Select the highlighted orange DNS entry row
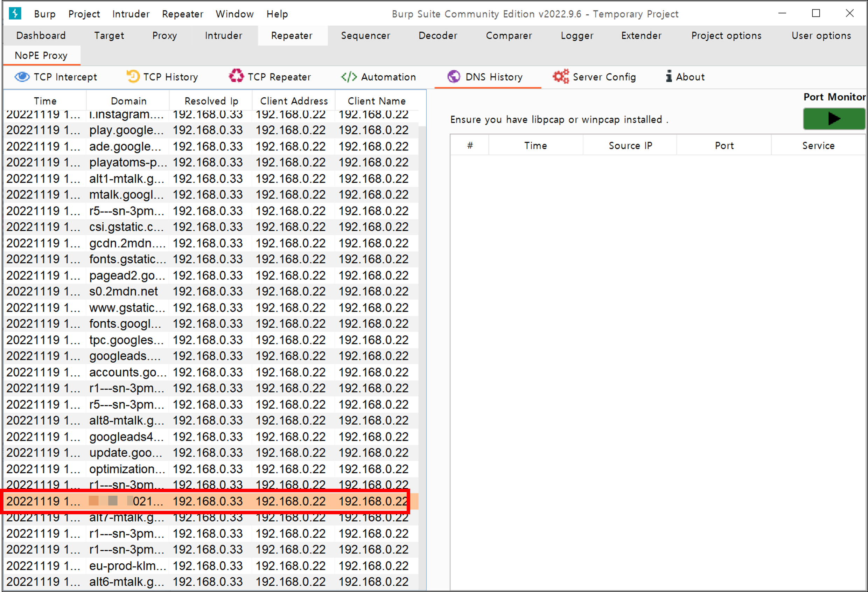Image resolution: width=868 pixels, height=592 pixels. pyautogui.click(x=208, y=501)
